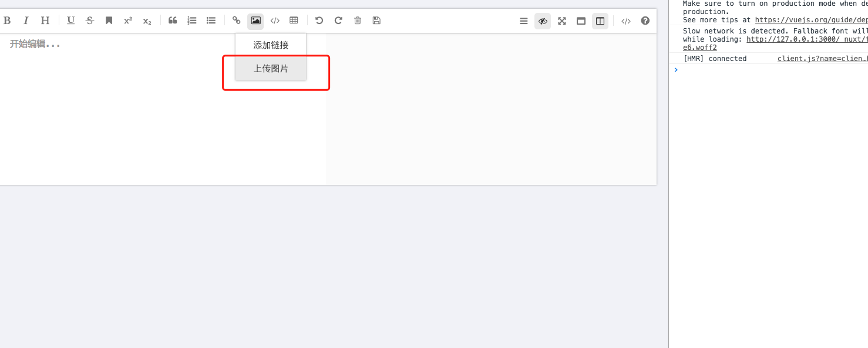This screenshot has height=348, width=868.
Task: Open the e6.woff2 font link in console
Action: pyautogui.click(x=699, y=47)
